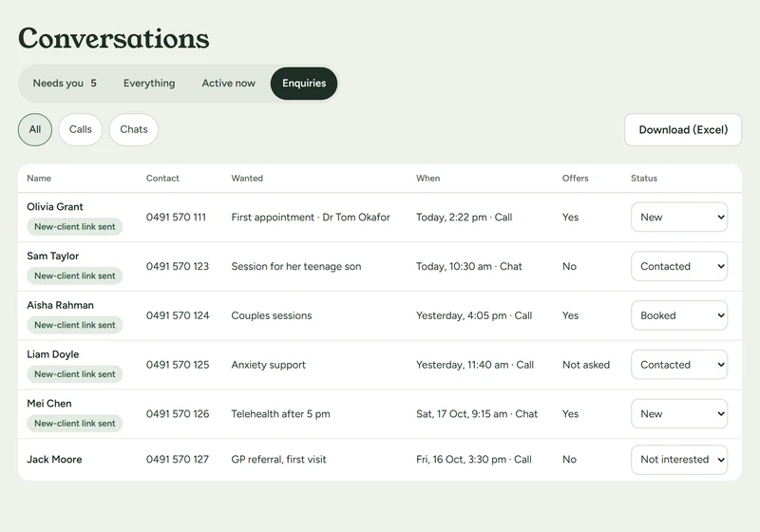Click the Status column header
Image resolution: width=760 pixels, height=532 pixels.
point(644,179)
